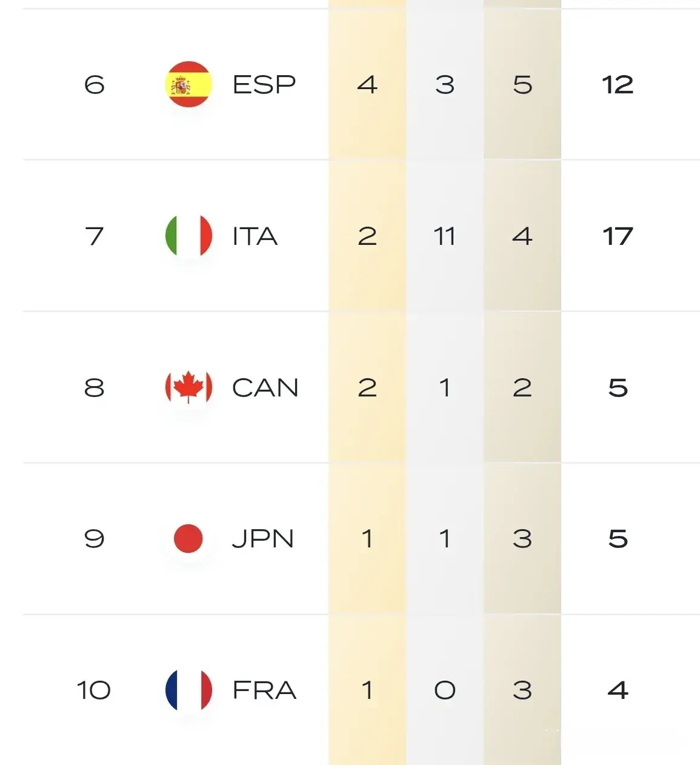Viewport: 700px width, 765px height.
Task: Select the JPN country label
Action: [263, 539]
